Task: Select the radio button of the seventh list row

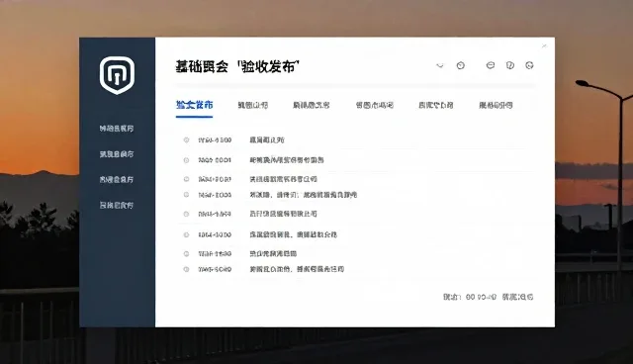Action: click(186, 254)
